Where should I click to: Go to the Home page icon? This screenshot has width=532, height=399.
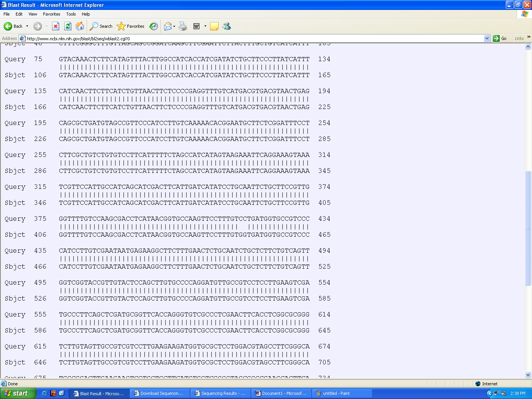pos(80,26)
